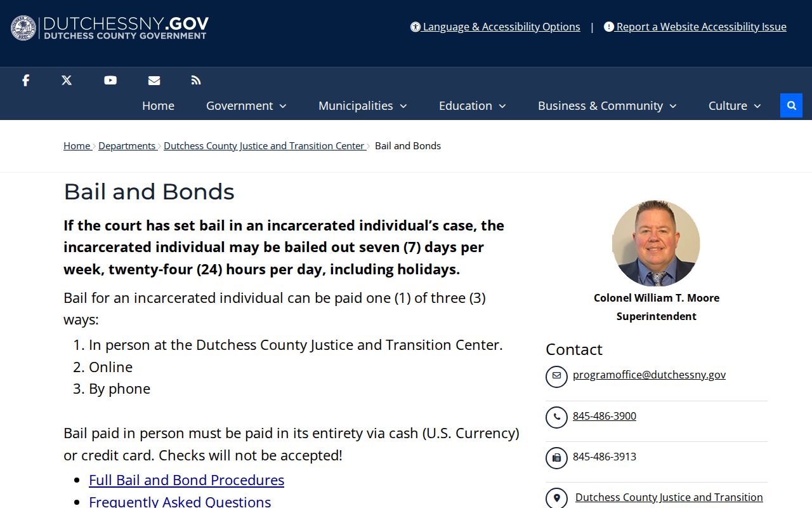
Task: Click the Home breadcrumb link
Action: pos(77,145)
